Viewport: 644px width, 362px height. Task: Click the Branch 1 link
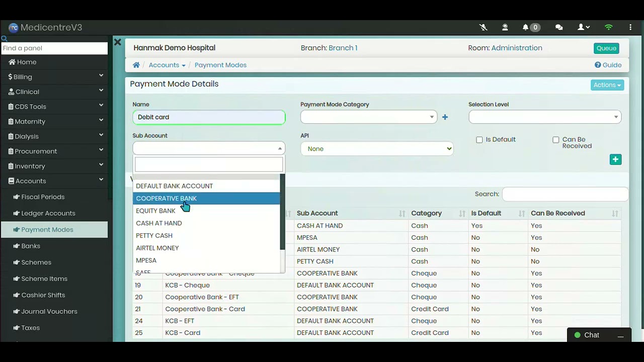[343, 48]
